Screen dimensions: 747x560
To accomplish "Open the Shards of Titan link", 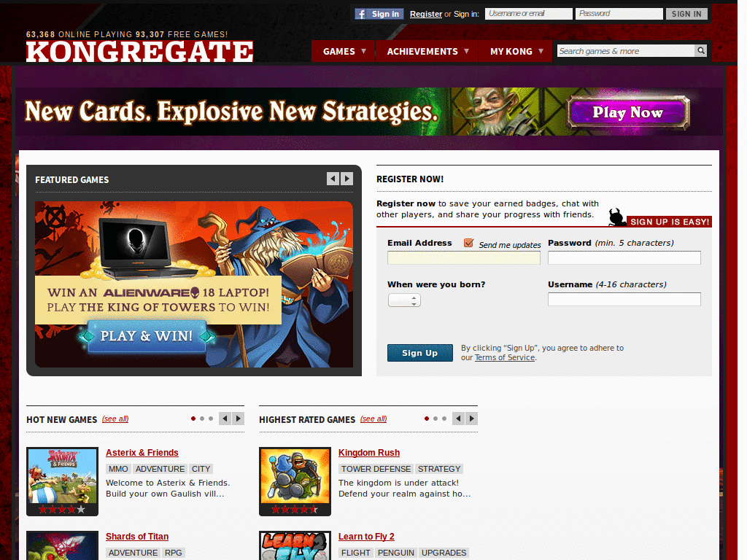I will click(137, 536).
